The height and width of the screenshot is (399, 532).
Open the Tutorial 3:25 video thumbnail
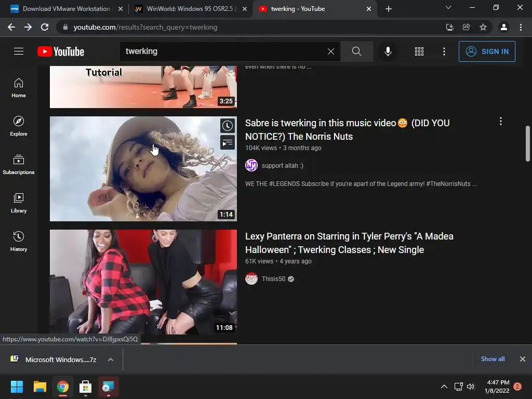pyautogui.click(x=143, y=87)
